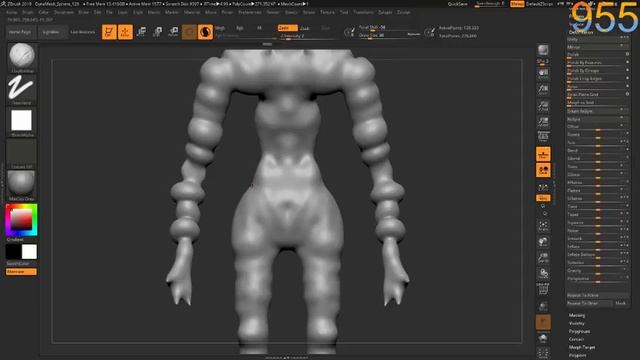Click Repeat To Other button

589,303
